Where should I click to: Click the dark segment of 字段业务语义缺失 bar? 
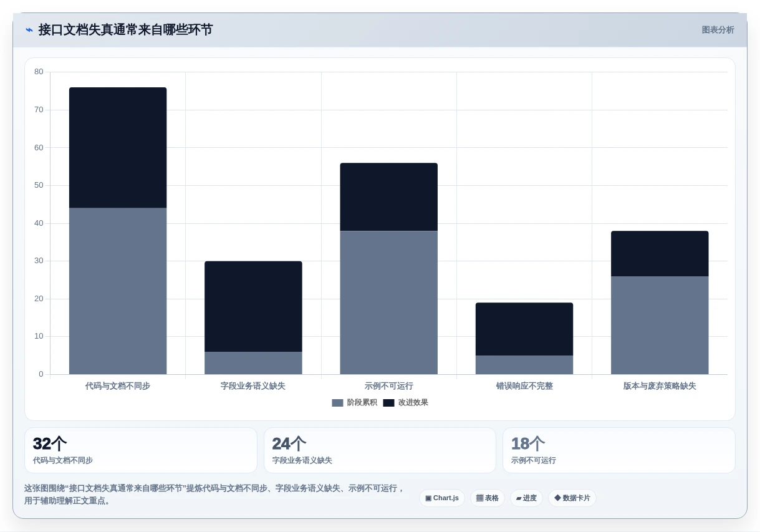253,306
